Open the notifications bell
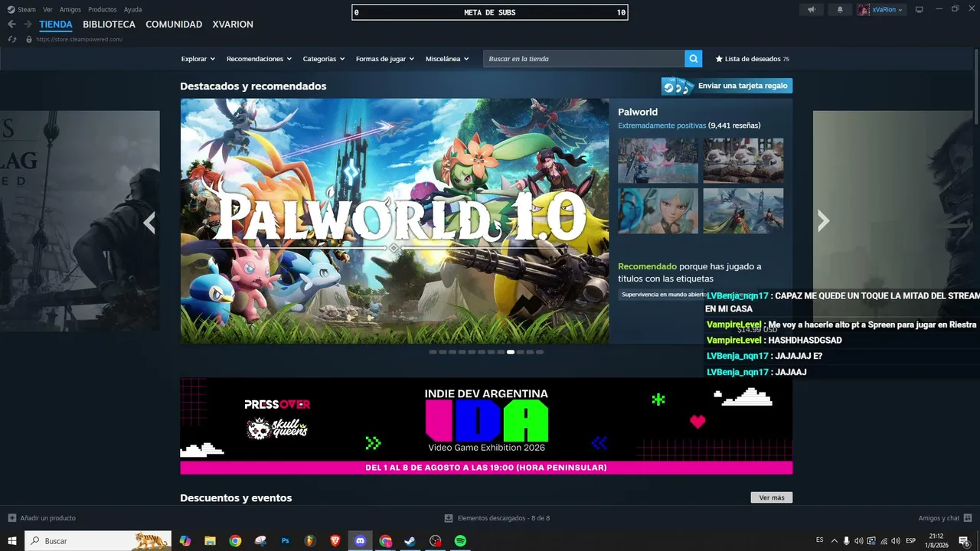The width and height of the screenshot is (980, 551). click(840, 10)
